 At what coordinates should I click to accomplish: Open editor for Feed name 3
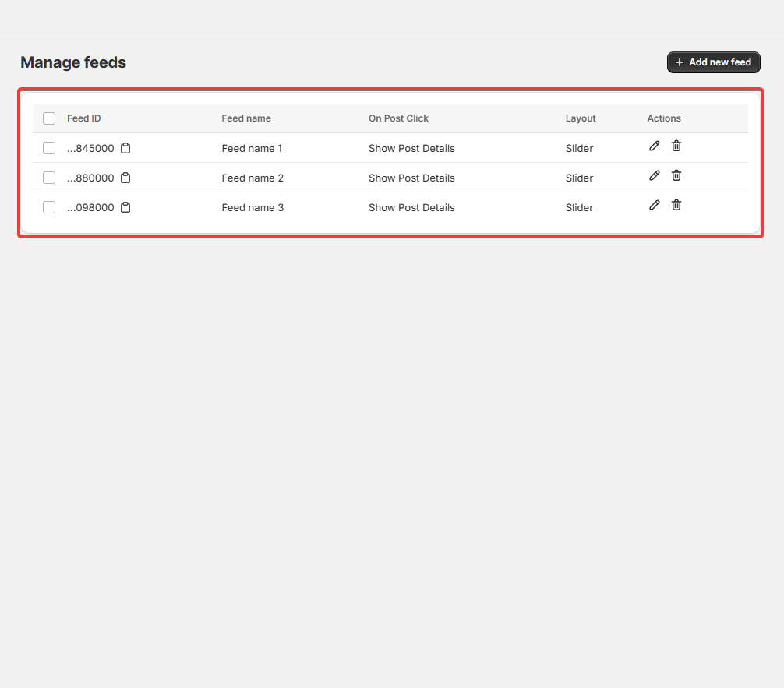pos(655,205)
